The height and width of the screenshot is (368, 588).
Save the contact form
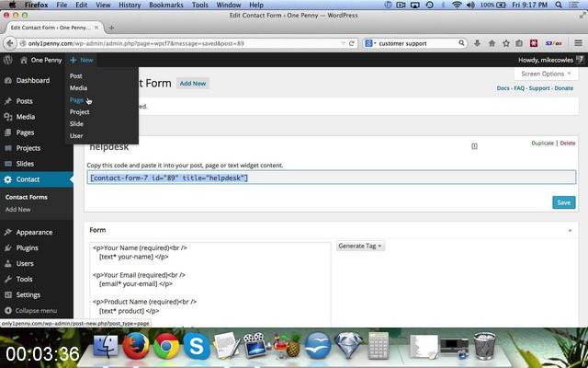[563, 202]
